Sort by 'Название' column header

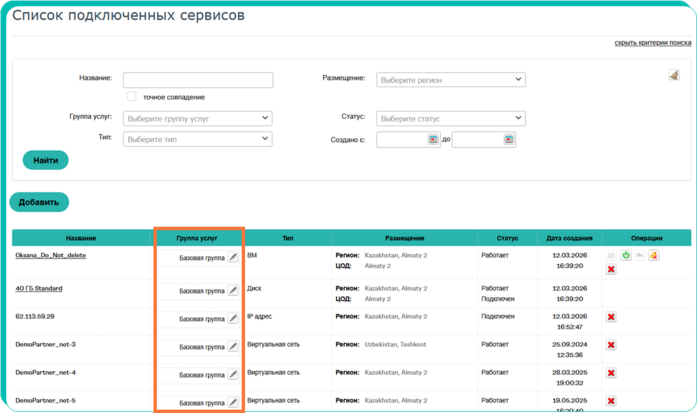point(81,238)
